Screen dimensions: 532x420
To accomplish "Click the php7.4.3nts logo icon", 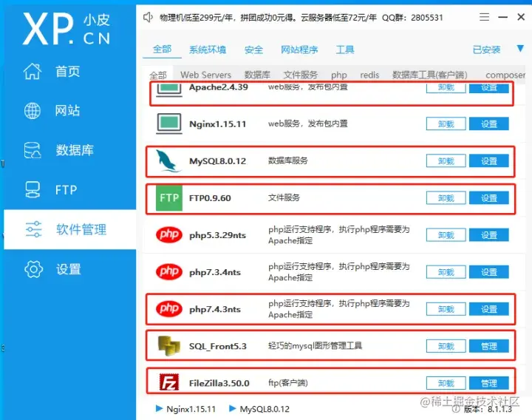I will coord(169,308).
